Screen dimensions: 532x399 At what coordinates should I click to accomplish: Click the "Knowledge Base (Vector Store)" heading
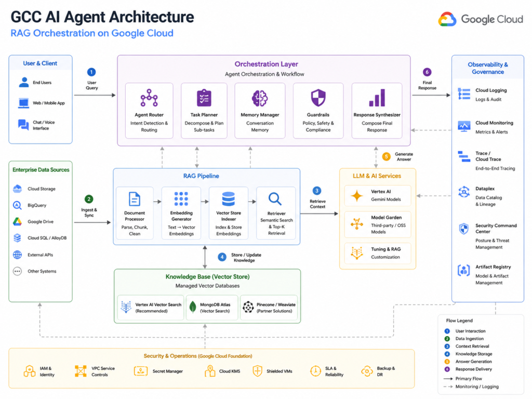coord(208,276)
